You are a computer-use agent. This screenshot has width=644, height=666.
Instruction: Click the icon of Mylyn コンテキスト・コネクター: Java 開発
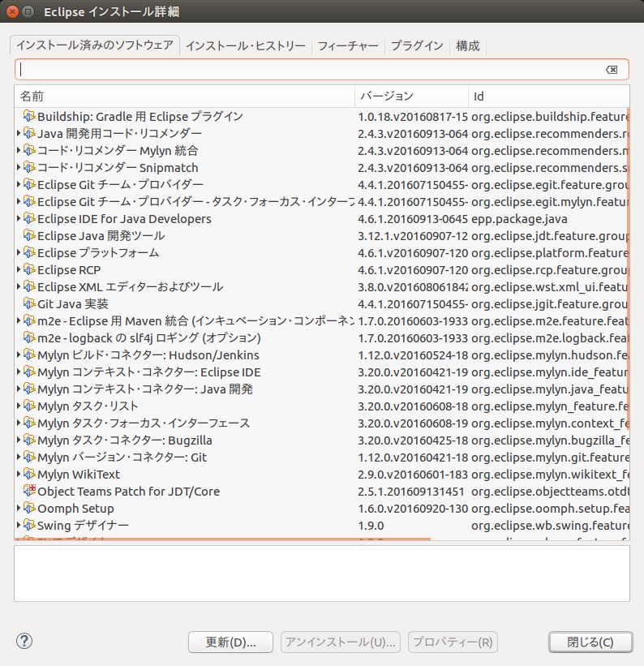click(29, 389)
